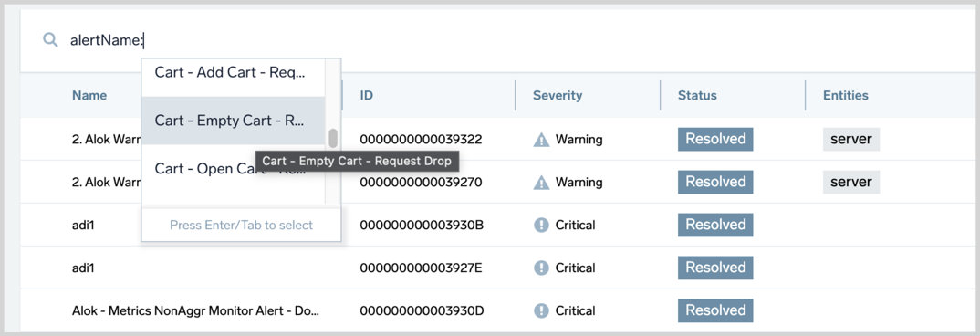Open alert ID 0000000000039322
Image resolution: width=980 pixels, height=336 pixels.
click(x=422, y=139)
